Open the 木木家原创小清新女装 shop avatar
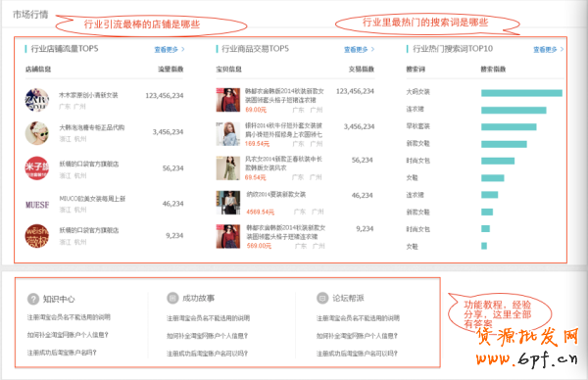Viewport: 588px width, 380px height. pyautogui.click(x=37, y=100)
